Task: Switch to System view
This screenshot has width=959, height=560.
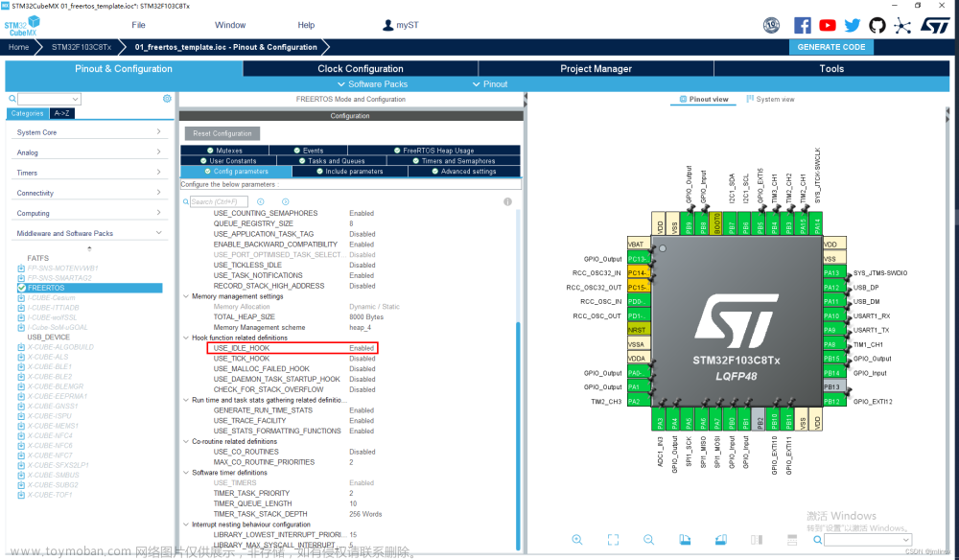Action: [x=770, y=99]
